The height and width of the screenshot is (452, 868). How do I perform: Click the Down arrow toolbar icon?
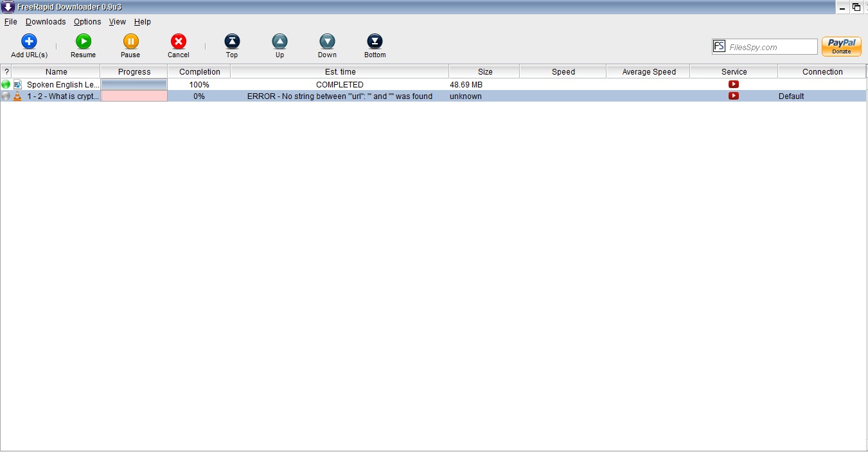pos(327,42)
